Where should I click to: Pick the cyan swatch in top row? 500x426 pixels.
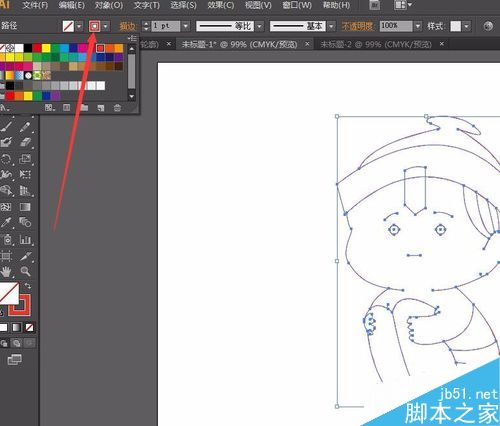coord(64,48)
